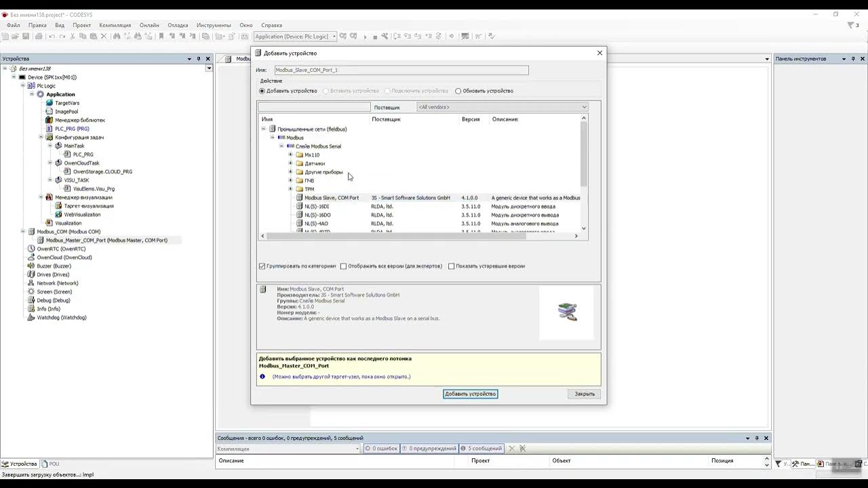
Task: Click the Start (play) toolbar icon
Action: 366,37
